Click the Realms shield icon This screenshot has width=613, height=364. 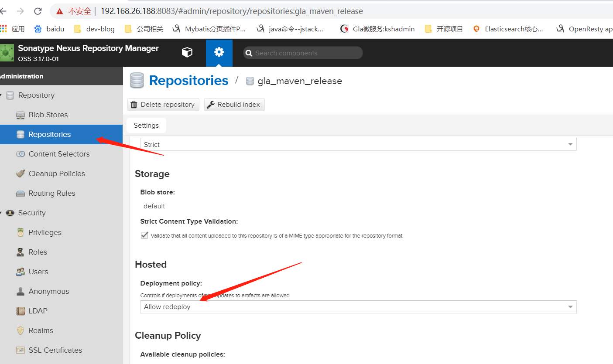point(21,330)
